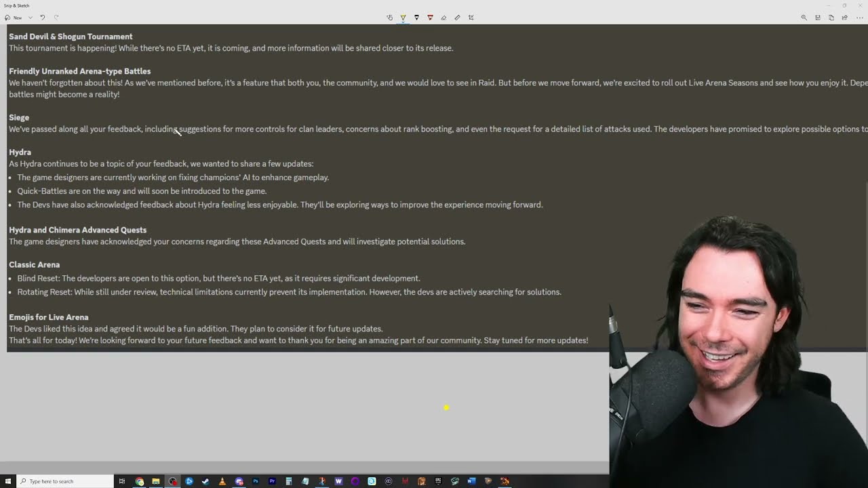Viewport: 868px width, 488px height.
Task: Open the Windows Start menu
Action: pyautogui.click(x=7, y=481)
